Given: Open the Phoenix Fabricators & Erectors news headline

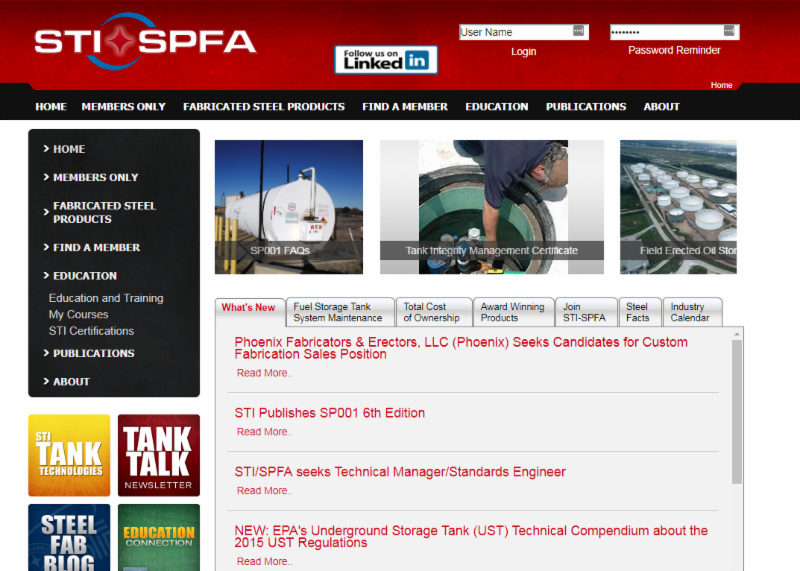Looking at the screenshot, I should (x=461, y=348).
